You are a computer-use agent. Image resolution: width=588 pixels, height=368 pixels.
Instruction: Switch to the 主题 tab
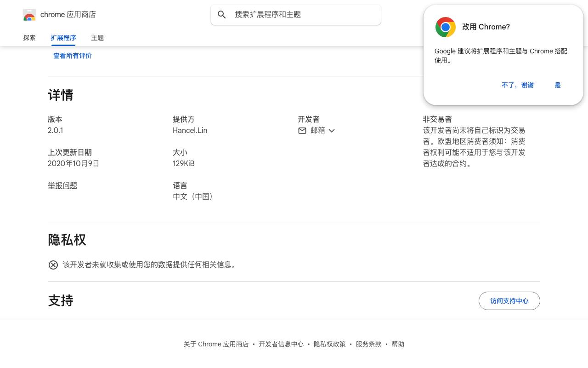coord(97,38)
